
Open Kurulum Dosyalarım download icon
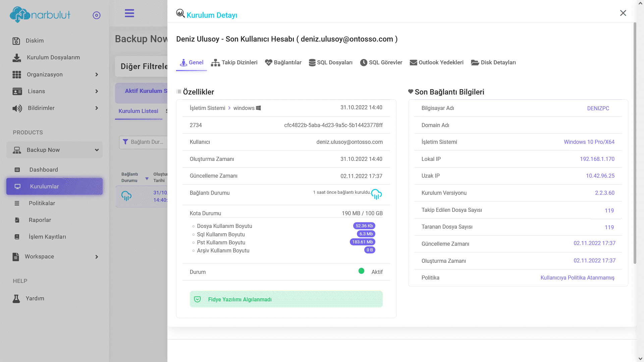point(17,58)
